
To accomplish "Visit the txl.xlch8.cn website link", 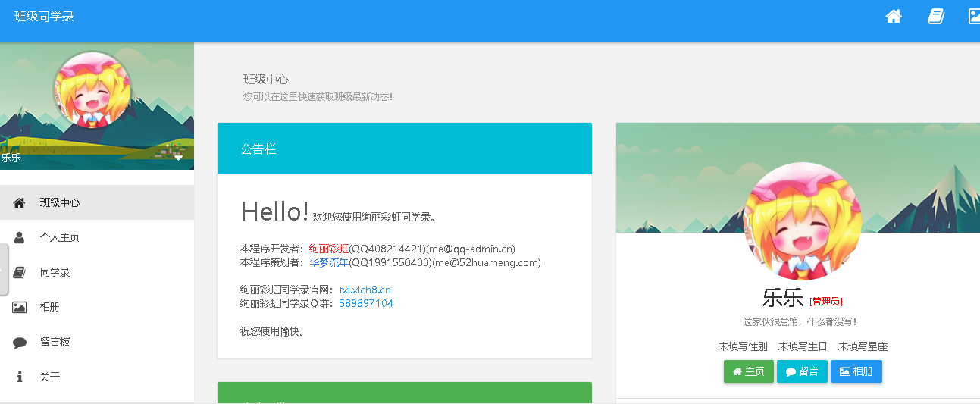I will pyautogui.click(x=365, y=290).
